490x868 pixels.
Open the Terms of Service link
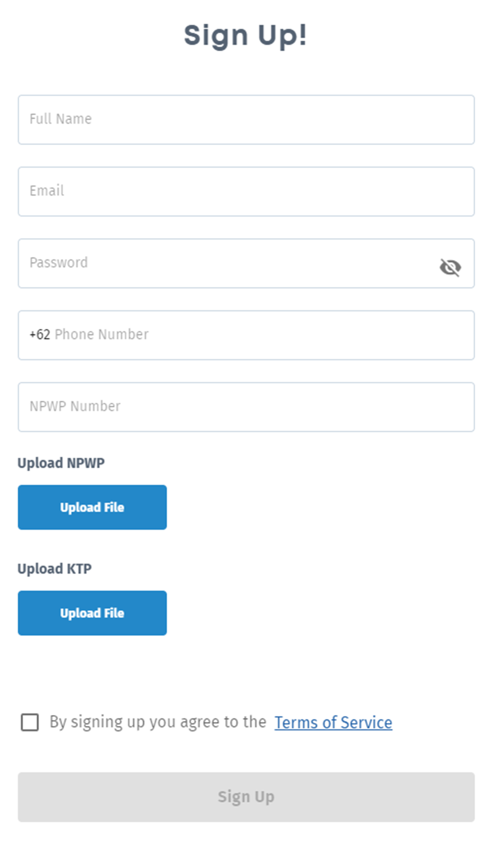pyautogui.click(x=333, y=723)
